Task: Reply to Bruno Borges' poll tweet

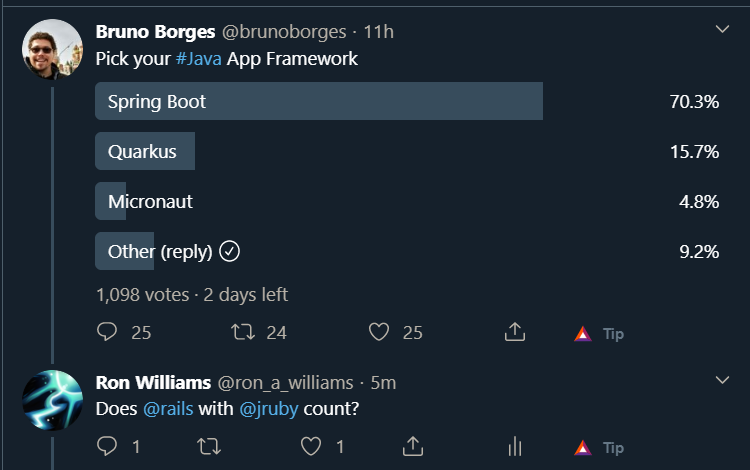Action: click(x=107, y=332)
